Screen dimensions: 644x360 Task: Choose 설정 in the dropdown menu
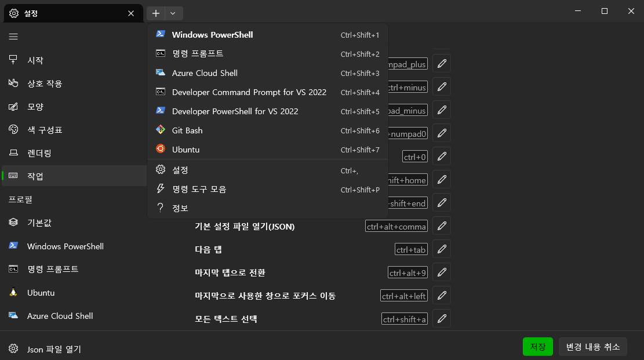(268, 170)
